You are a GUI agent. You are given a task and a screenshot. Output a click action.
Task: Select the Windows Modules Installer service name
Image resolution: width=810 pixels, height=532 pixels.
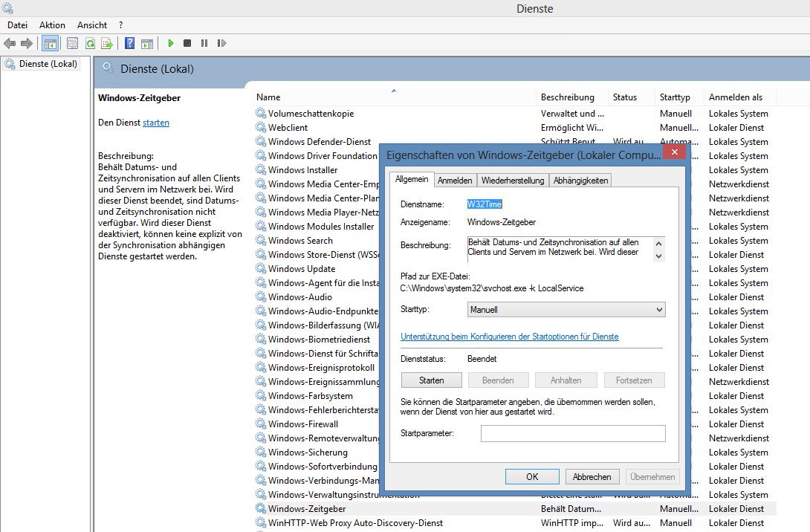pos(321,226)
